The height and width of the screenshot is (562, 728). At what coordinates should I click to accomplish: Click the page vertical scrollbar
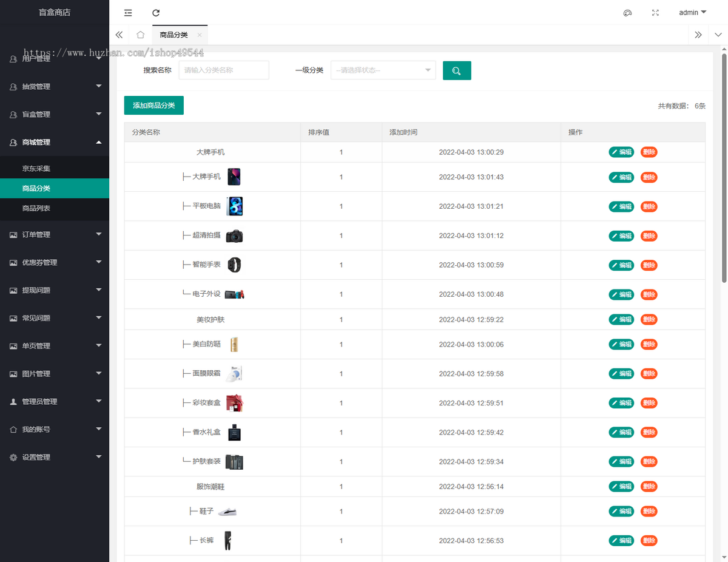coord(724,168)
